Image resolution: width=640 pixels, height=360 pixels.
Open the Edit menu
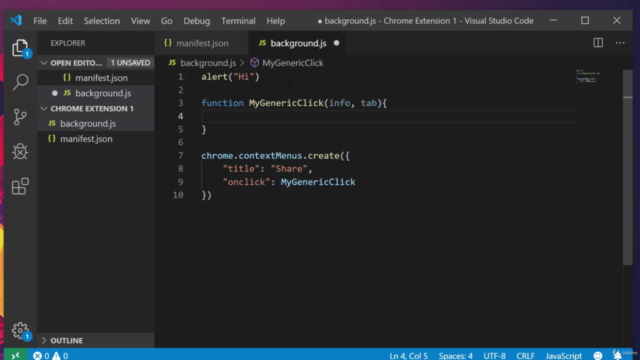tap(65, 21)
